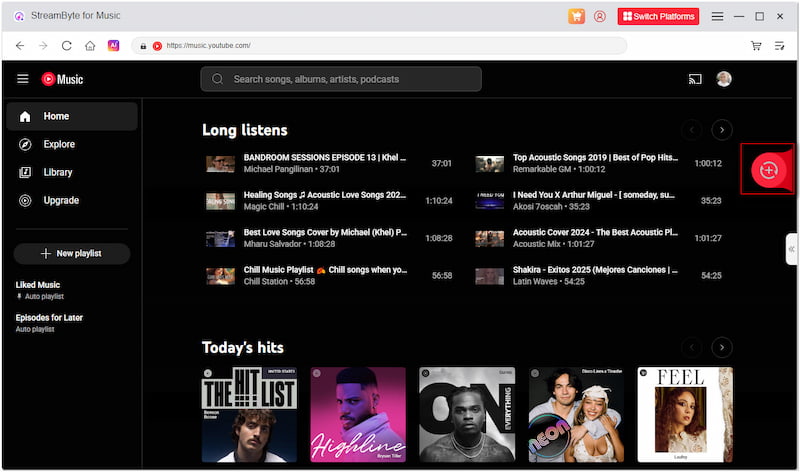Select Upgrade in the sidebar
The height and width of the screenshot is (472, 800).
pyautogui.click(x=72, y=201)
